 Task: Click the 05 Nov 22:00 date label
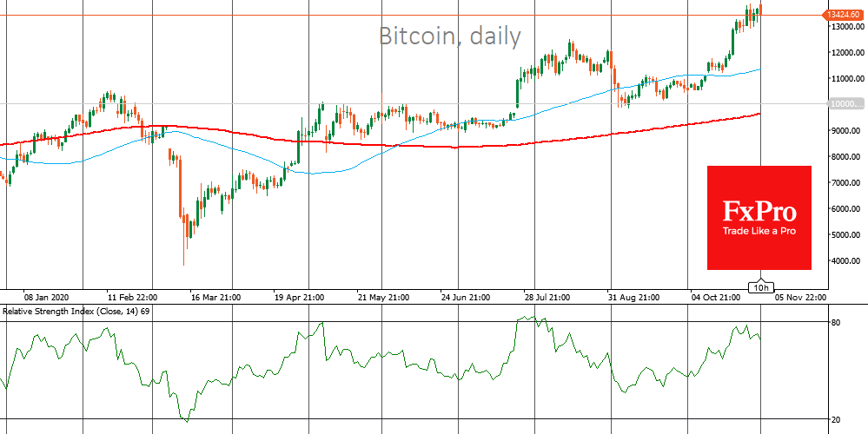coord(798,296)
